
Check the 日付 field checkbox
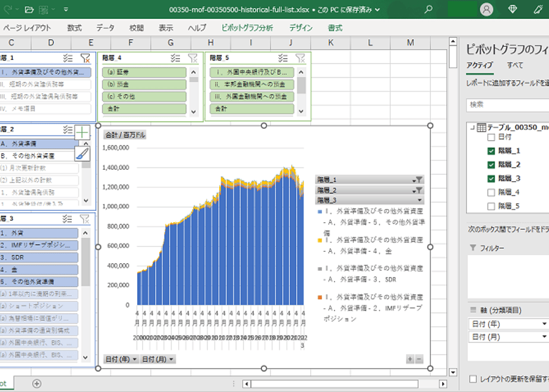(491, 137)
